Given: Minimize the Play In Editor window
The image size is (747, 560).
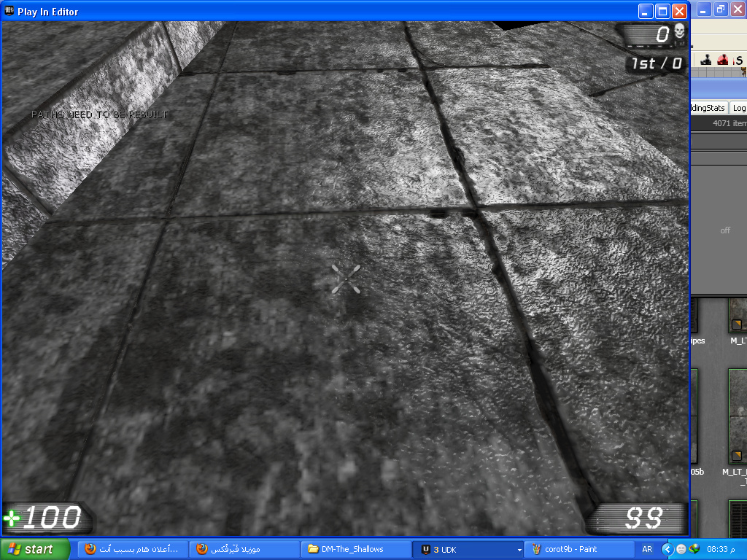Looking at the screenshot, I should (646, 12).
